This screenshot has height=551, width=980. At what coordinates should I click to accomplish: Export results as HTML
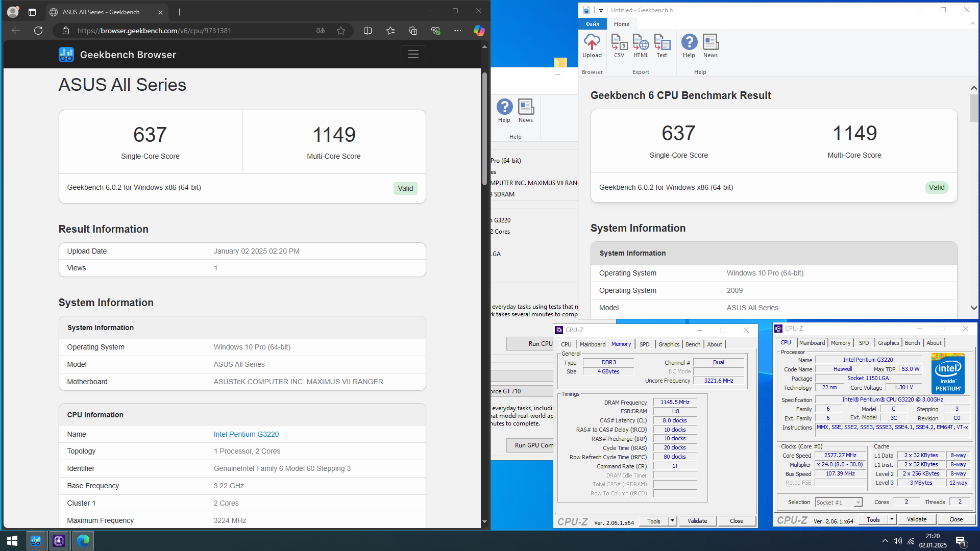point(641,46)
